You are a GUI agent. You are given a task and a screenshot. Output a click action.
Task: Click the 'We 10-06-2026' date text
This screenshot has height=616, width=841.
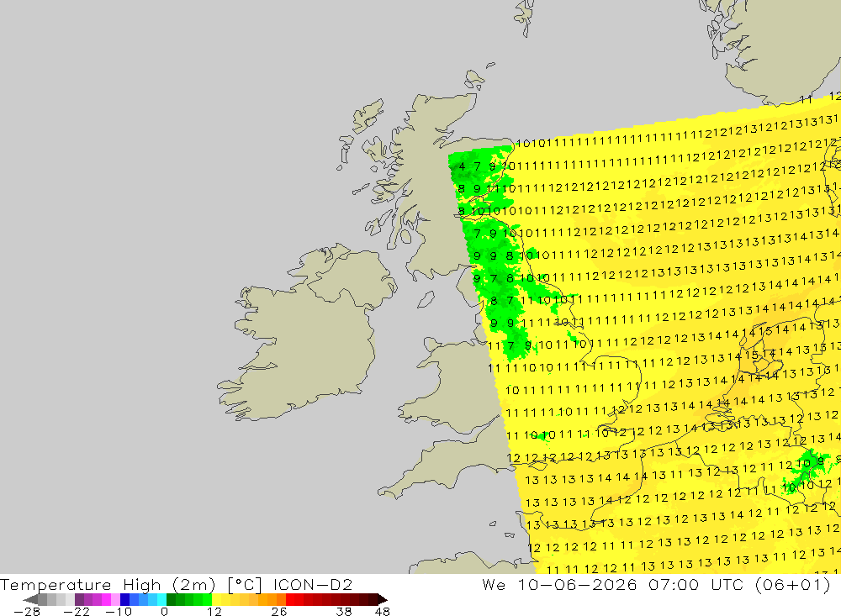pyautogui.click(x=559, y=584)
